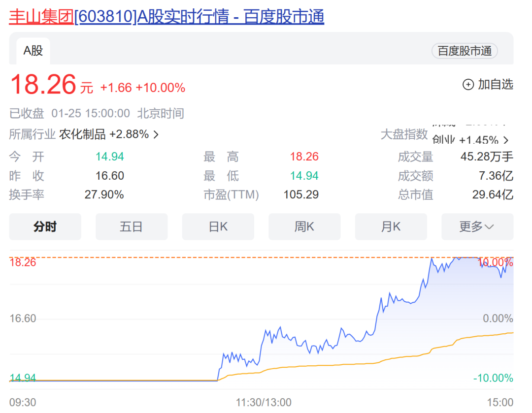Click the 今开 value 14.94

coord(109,157)
